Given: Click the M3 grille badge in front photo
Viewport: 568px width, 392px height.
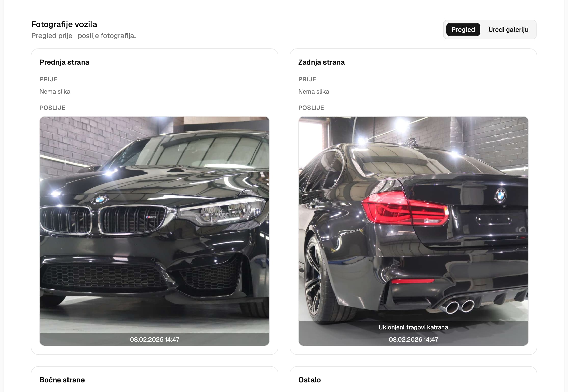Looking at the screenshot, I should pyautogui.click(x=151, y=217).
